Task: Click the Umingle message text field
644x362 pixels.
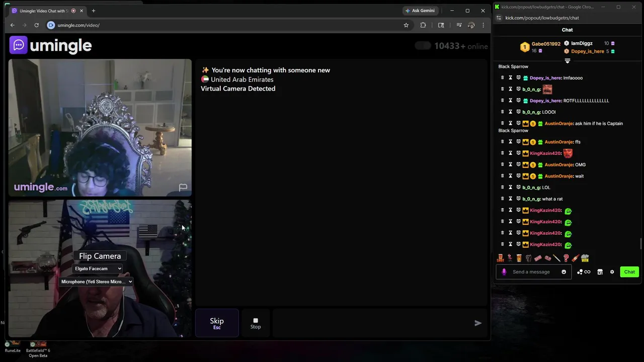Action: pos(372,323)
